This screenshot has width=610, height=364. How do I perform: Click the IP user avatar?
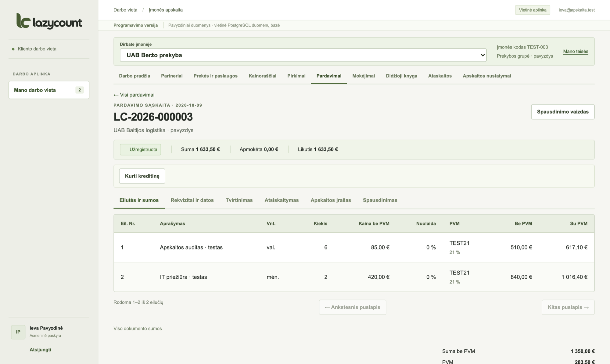18,332
